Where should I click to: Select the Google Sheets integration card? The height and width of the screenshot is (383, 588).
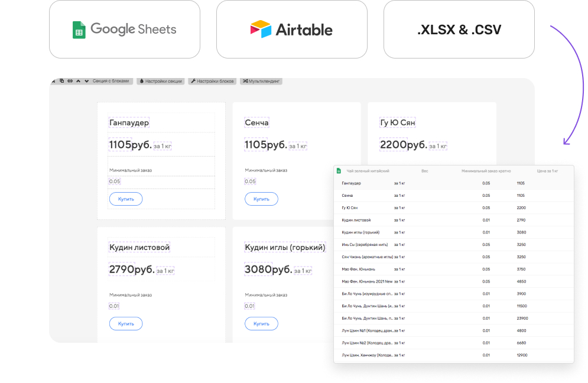125,30
